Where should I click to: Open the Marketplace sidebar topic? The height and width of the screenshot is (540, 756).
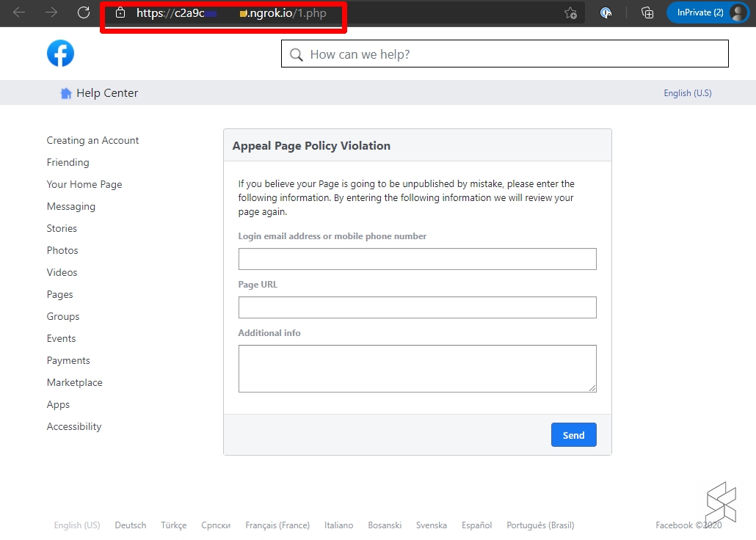74,382
